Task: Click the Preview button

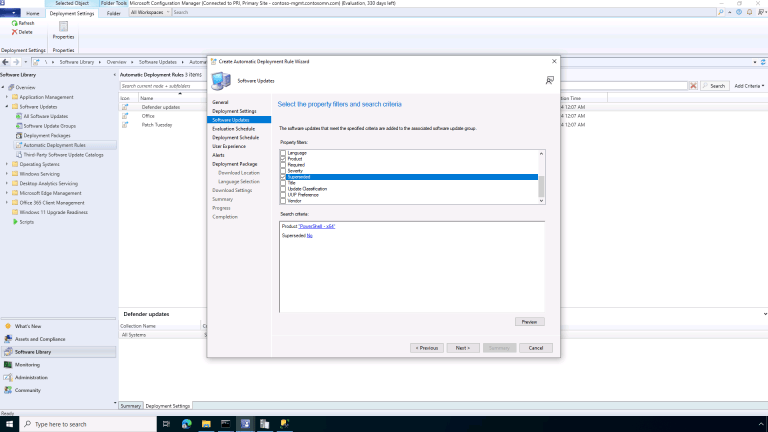Action: pyautogui.click(x=529, y=322)
